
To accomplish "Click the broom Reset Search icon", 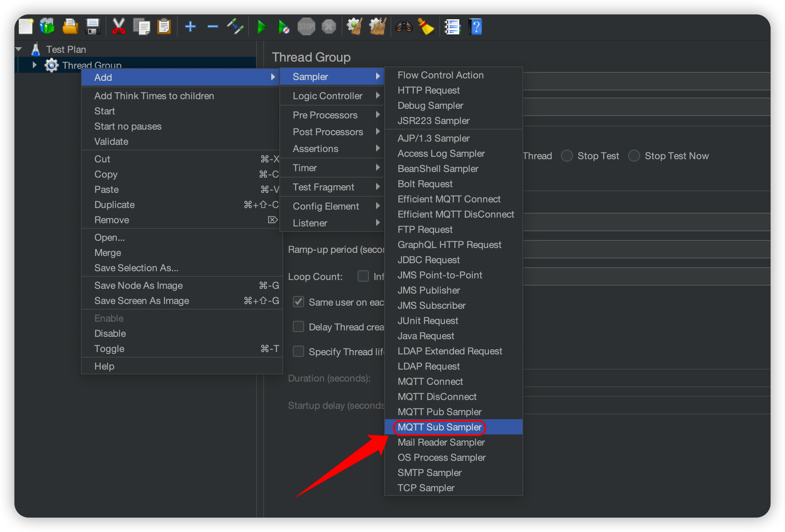I will pyautogui.click(x=426, y=27).
